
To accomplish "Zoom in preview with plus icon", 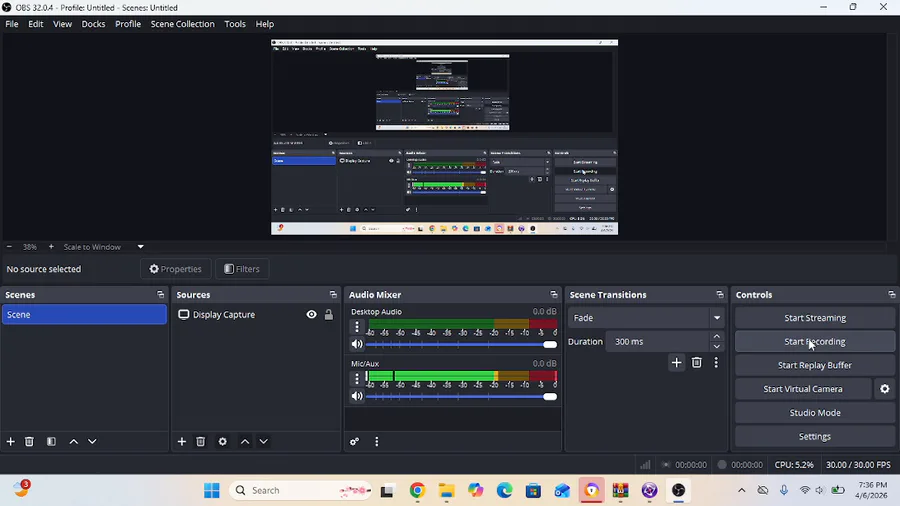I will click(51, 247).
